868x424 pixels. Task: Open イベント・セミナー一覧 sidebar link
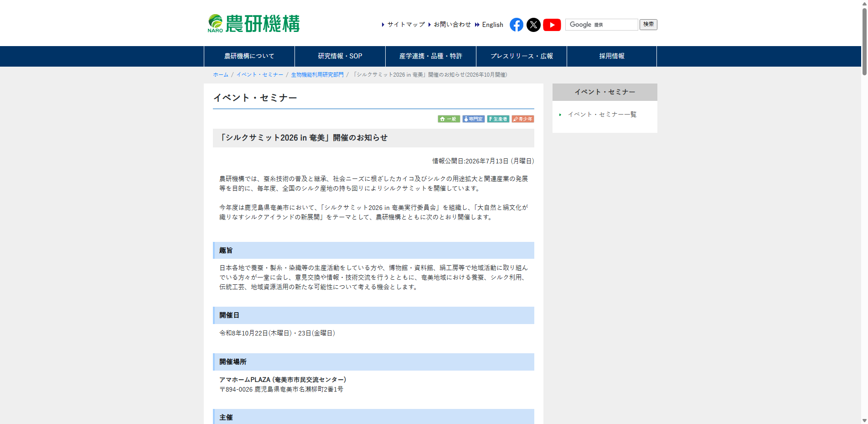[x=602, y=115]
